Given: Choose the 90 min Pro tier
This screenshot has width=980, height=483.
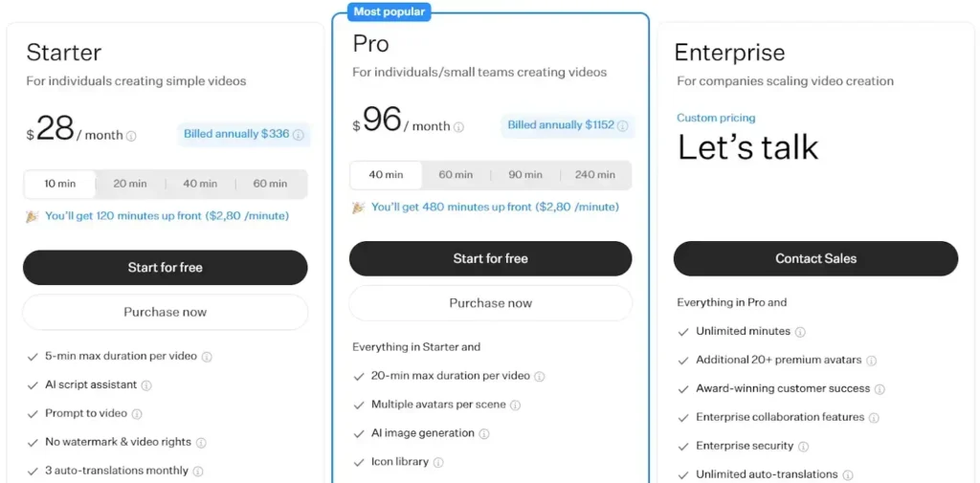Looking at the screenshot, I should (x=525, y=175).
